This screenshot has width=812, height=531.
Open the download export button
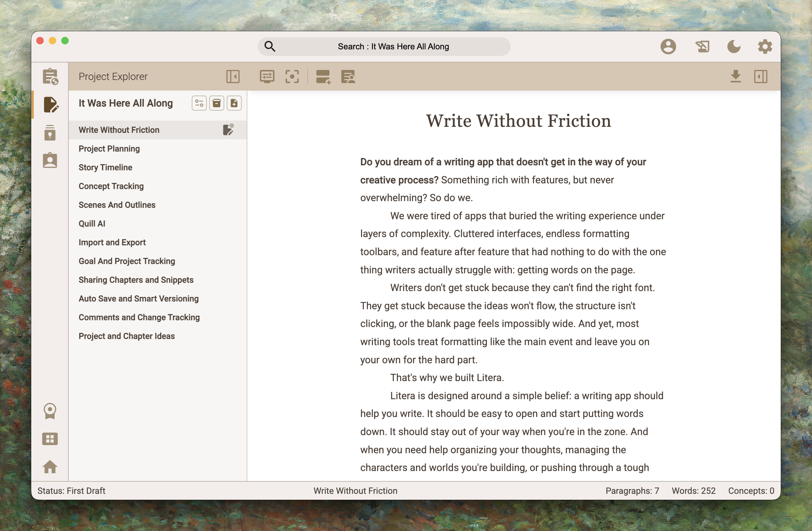[736, 77]
